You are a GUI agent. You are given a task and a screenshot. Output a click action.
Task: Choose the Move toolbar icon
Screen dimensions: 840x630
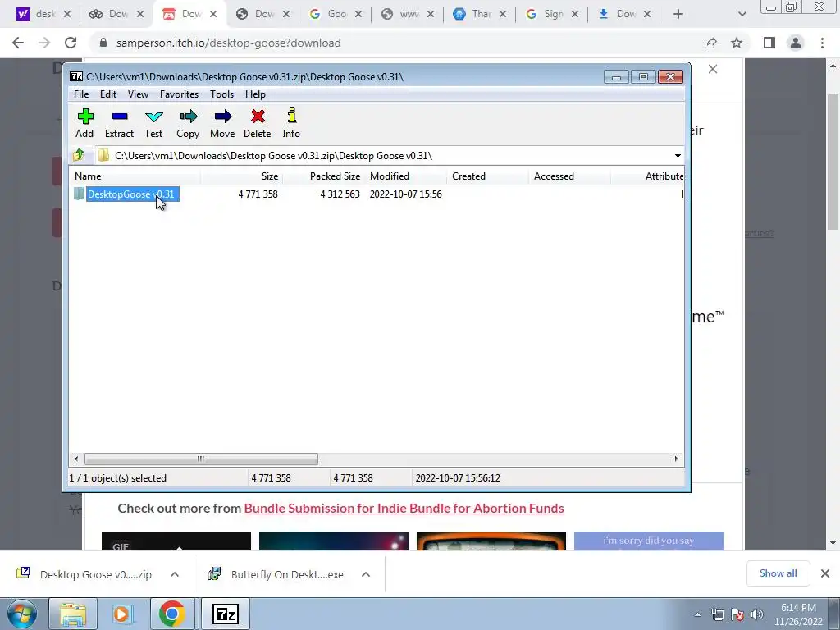222,123
